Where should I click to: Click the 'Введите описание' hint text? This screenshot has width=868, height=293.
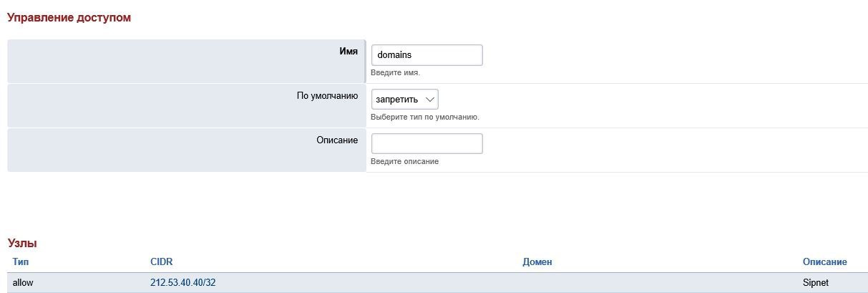(x=404, y=161)
